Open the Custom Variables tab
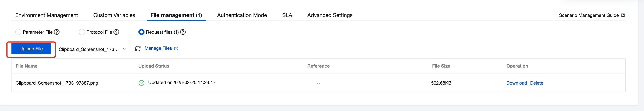The image size is (644, 111). [x=114, y=15]
